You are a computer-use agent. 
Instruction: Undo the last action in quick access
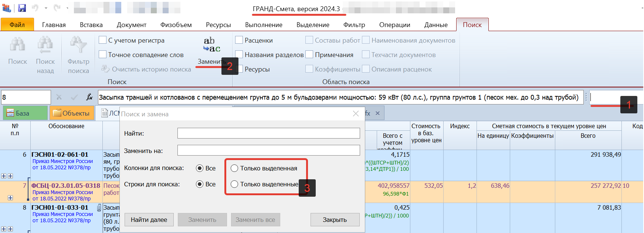click(35, 7)
